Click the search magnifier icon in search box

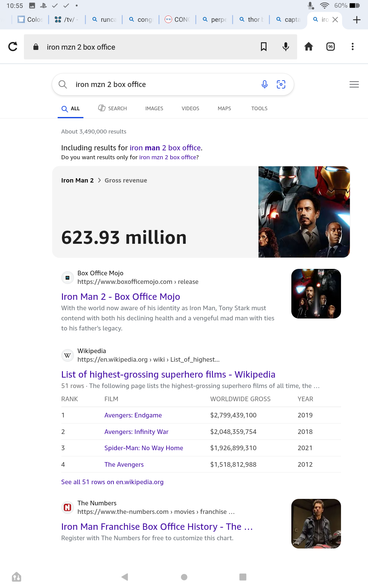point(63,84)
